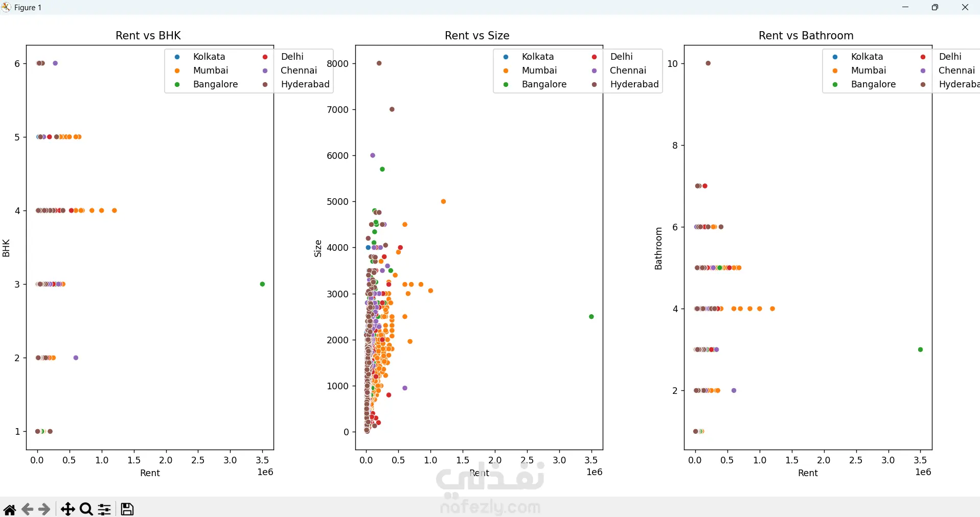Click the Bangalore legend entry in the Bathroom plot
Screen dimensions: 980x517
(864, 84)
